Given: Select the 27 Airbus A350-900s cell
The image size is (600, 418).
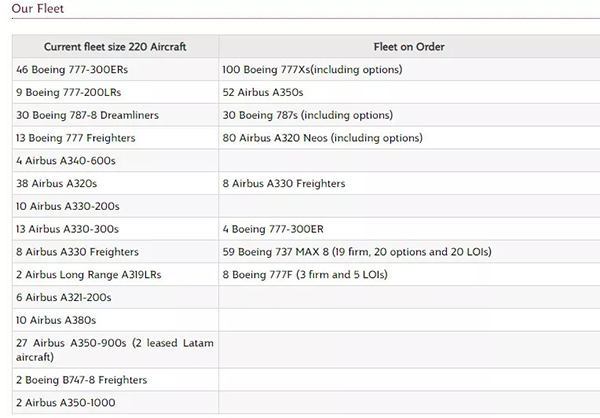Looking at the screenshot, I should 115,349.
